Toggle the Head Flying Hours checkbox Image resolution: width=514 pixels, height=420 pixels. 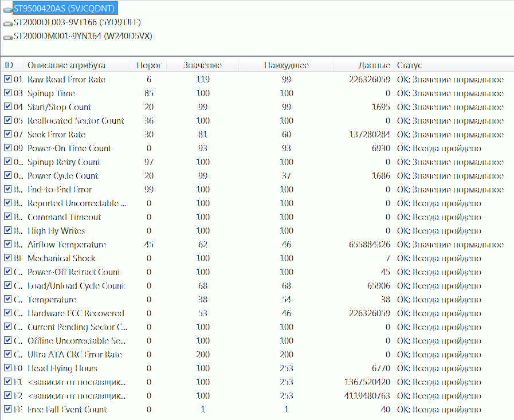pyautogui.click(x=8, y=368)
